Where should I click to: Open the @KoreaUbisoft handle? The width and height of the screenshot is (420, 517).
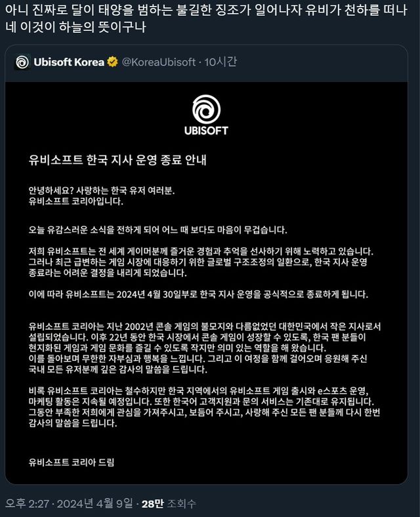click(159, 62)
